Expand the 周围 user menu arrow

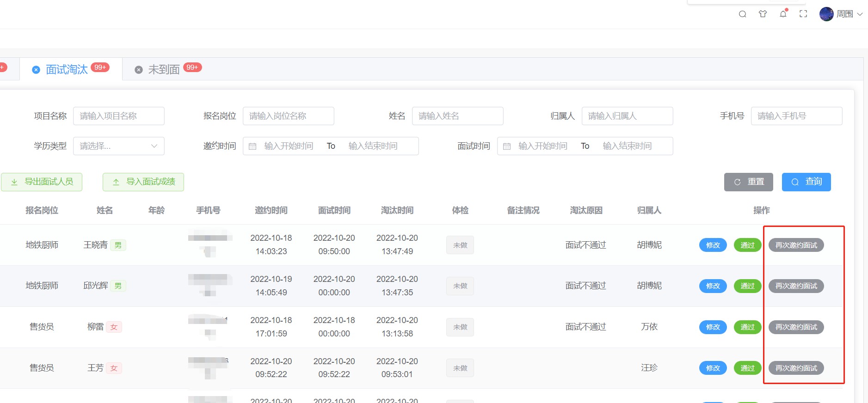click(860, 14)
